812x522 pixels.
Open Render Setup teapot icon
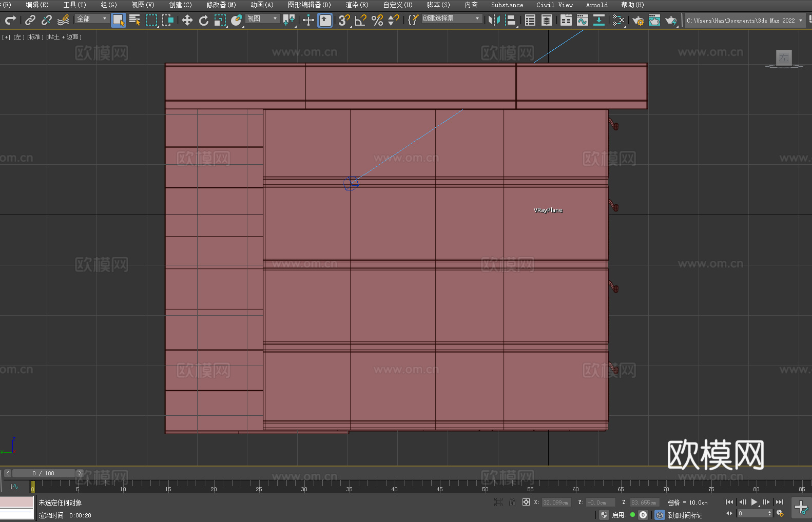pyautogui.click(x=638, y=20)
